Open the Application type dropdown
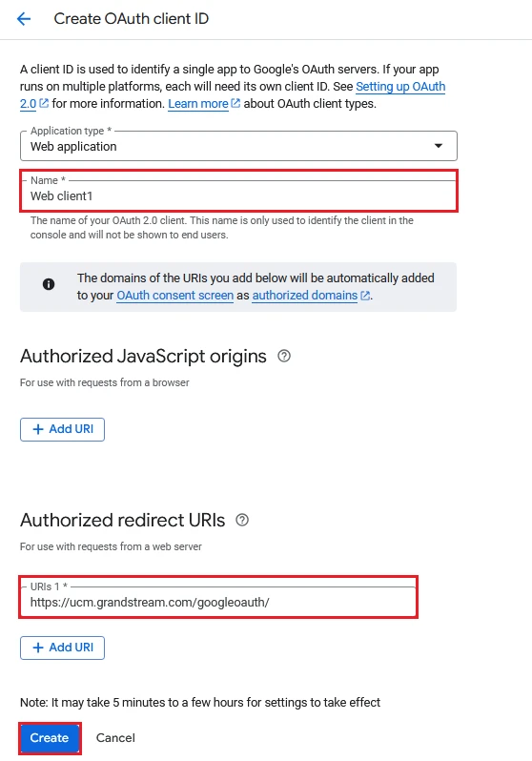The height and width of the screenshot is (761, 532). [x=238, y=146]
